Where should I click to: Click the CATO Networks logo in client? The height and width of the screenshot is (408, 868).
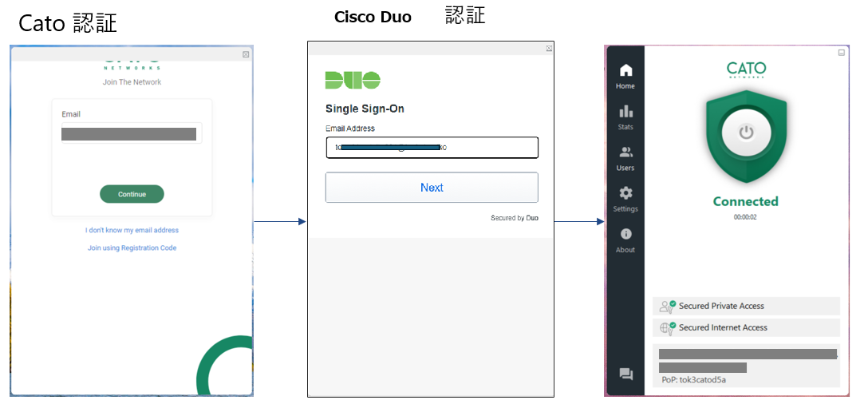[x=746, y=69]
